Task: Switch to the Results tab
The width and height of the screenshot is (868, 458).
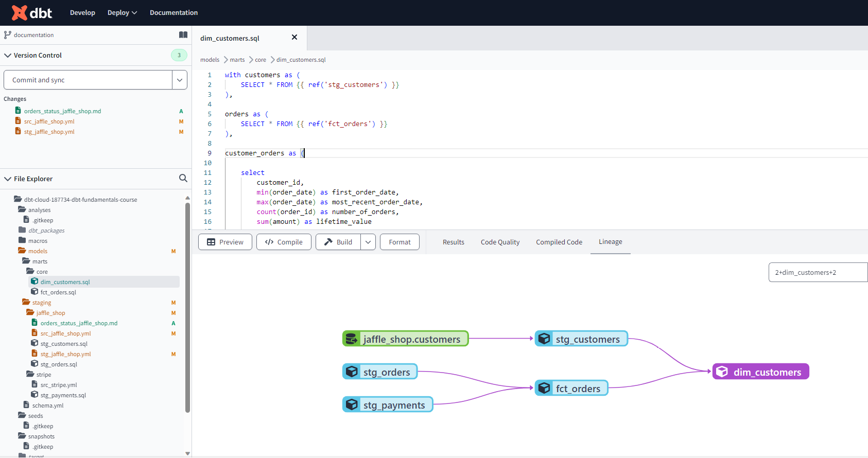Action: click(454, 242)
